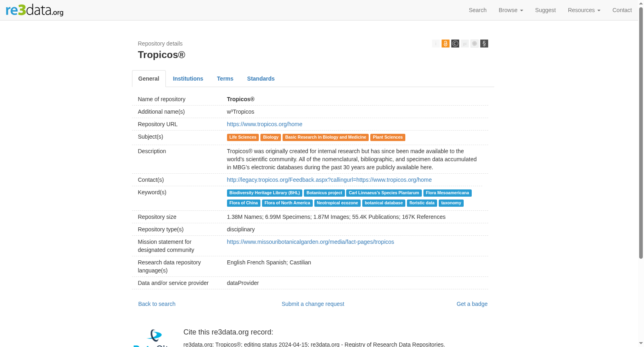Switch to the Institutions tab
This screenshot has height=347, width=644.
point(188,79)
